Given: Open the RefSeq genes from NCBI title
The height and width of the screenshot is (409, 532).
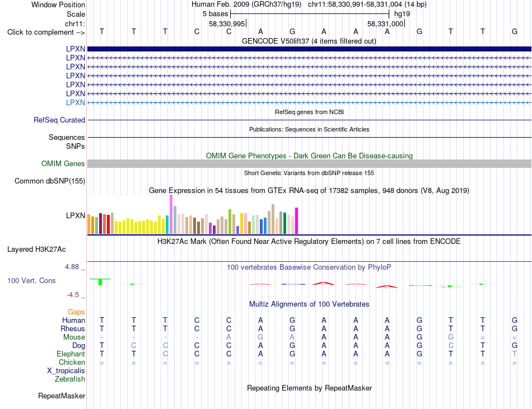Looking at the screenshot, I should click(x=309, y=112).
